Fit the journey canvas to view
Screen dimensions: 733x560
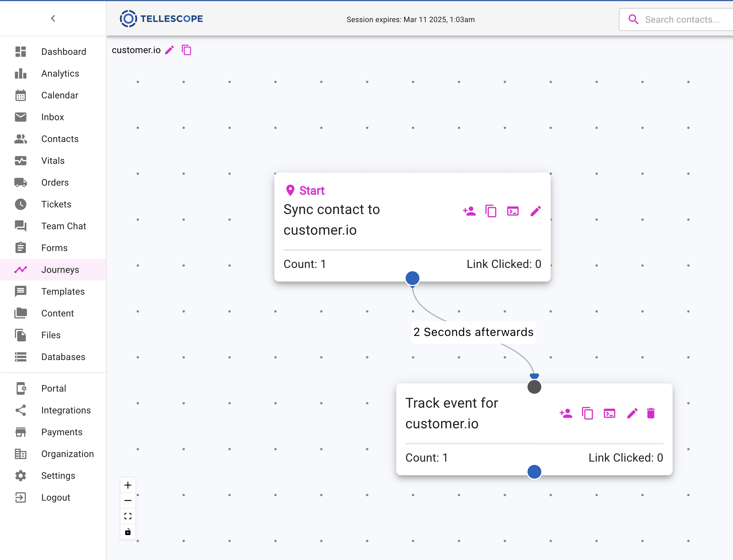128,516
